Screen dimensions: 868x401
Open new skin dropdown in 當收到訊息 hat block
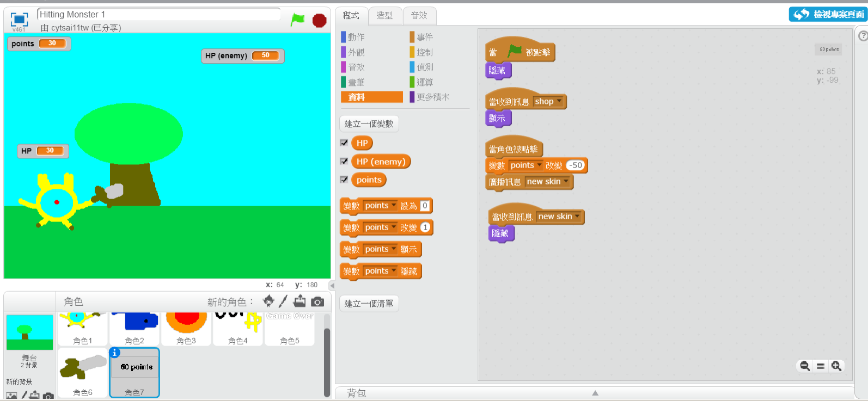(x=559, y=217)
